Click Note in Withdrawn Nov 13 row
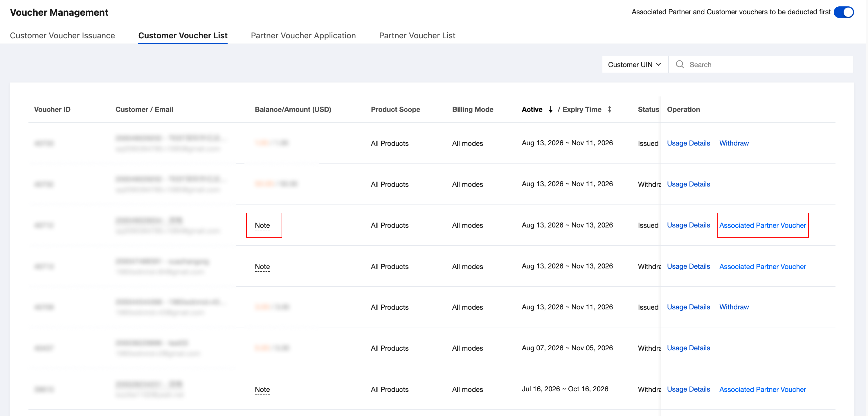Image resolution: width=868 pixels, height=416 pixels. [262, 266]
